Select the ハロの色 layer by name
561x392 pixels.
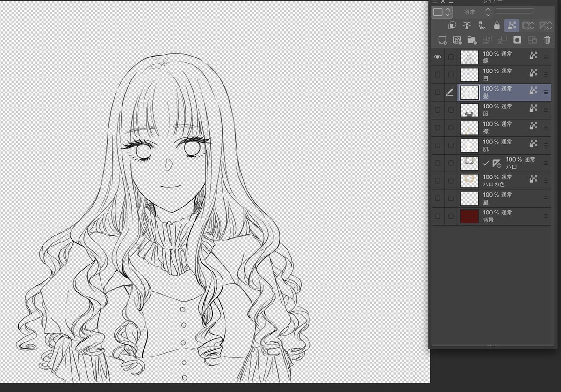[x=494, y=185]
